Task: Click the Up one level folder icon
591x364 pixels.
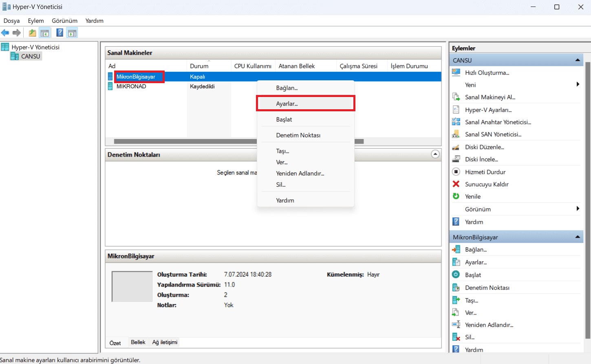Action: click(x=32, y=33)
